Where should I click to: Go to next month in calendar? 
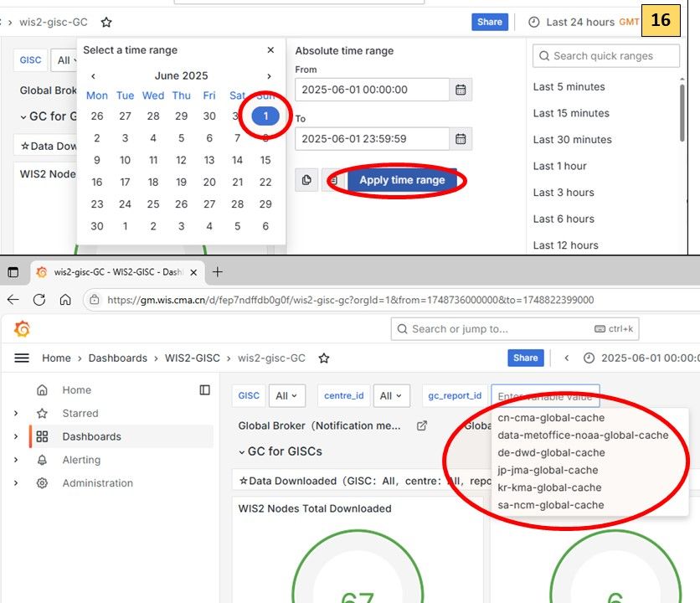(x=269, y=76)
